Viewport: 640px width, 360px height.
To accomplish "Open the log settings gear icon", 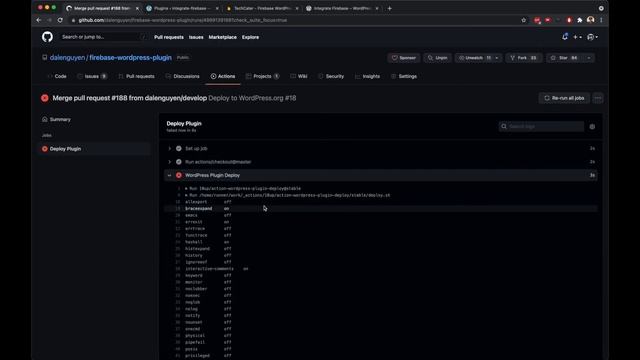I will [x=592, y=127].
